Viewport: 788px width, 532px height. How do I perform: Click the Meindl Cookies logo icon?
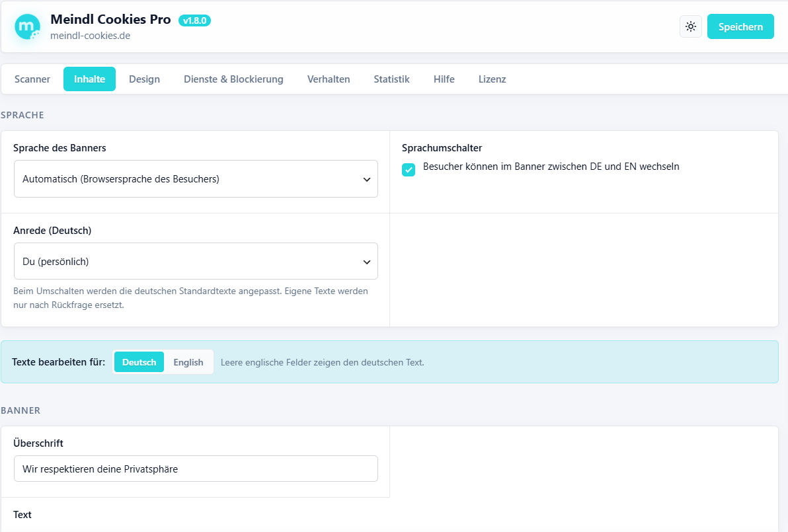tap(27, 26)
